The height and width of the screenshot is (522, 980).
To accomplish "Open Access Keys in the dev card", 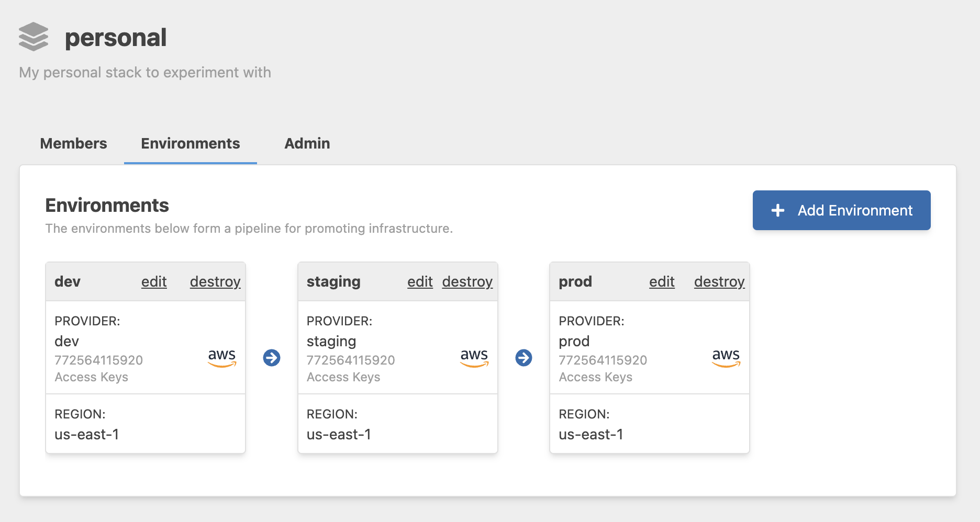I will [92, 377].
